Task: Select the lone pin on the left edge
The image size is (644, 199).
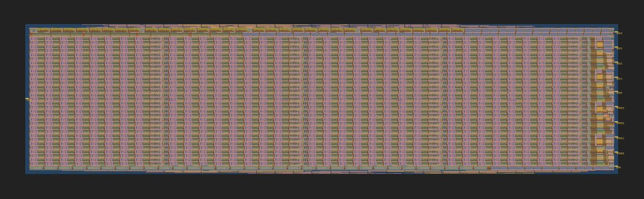Action: pyautogui.click(x=27, y=99)
